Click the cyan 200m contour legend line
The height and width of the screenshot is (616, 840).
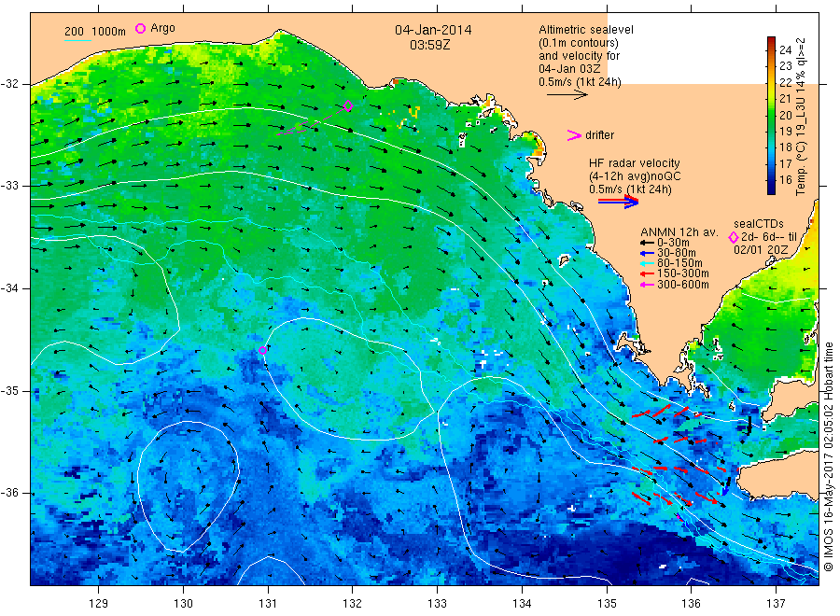(x=77, y=39)
